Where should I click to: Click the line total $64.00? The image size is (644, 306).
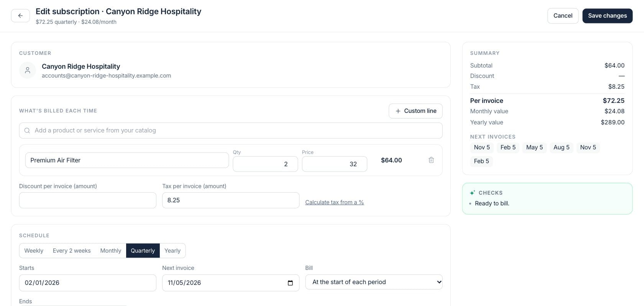point(391,160)
